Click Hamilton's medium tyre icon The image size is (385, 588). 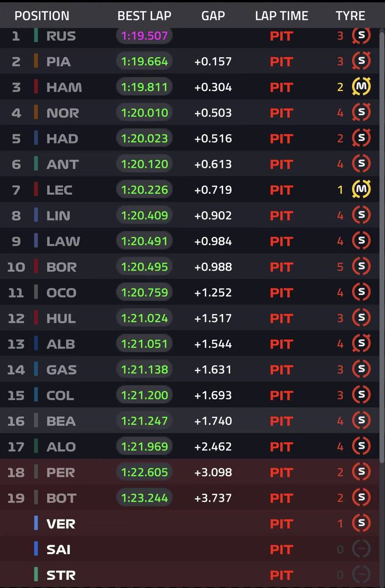[x=361, y=87]
